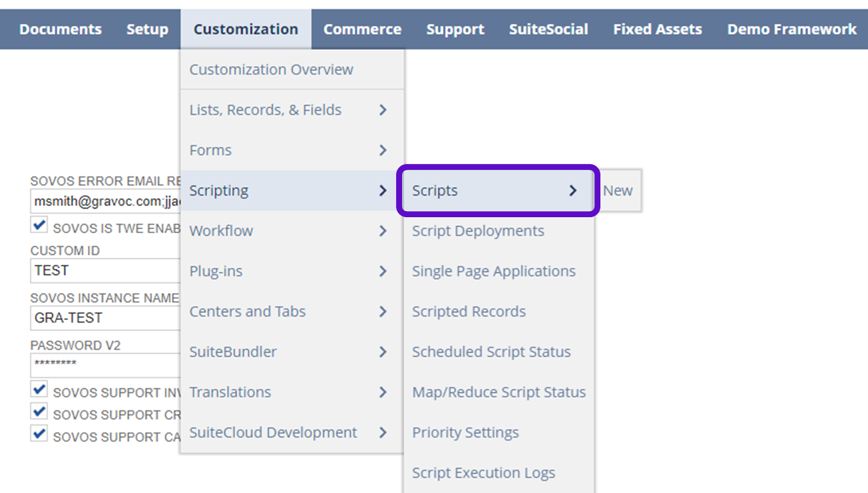
Task: Open the Commerce menu tab
Action: click(362, 29)
